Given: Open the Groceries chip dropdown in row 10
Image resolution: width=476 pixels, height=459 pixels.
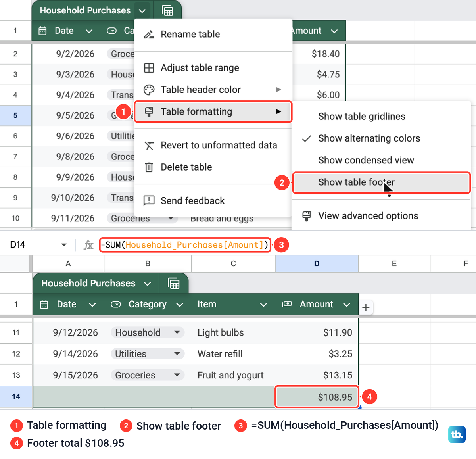Looking at the screenshot, I should [x=171, y=218].
